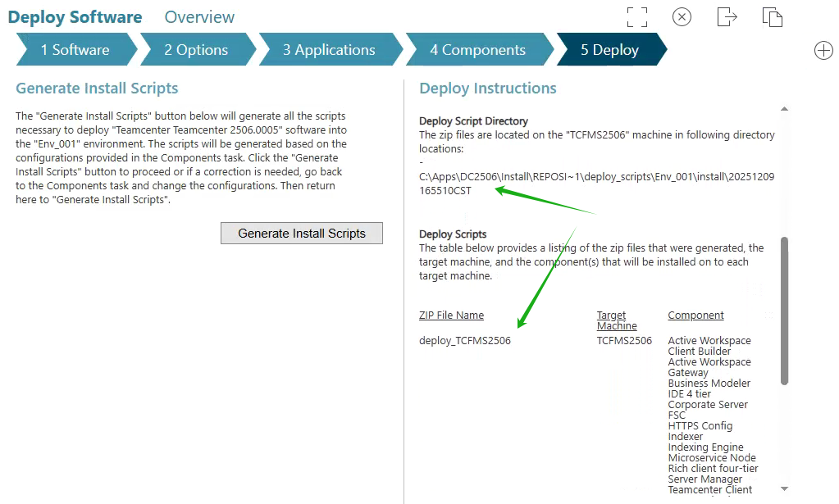This screenshot has width=839, height=504.
Task: Click FSC component entry
Action: pyautogui.click(x=677, y=415)
